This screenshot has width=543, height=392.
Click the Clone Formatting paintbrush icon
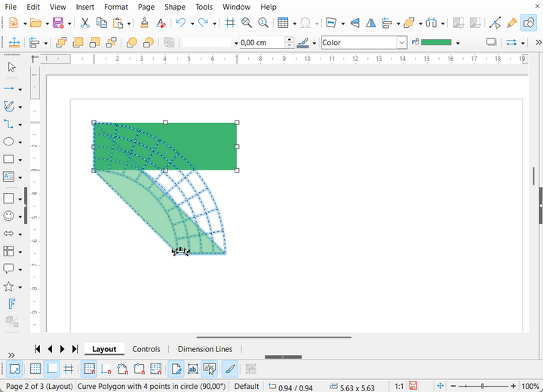pyautogui.click(x=144, y=23)
